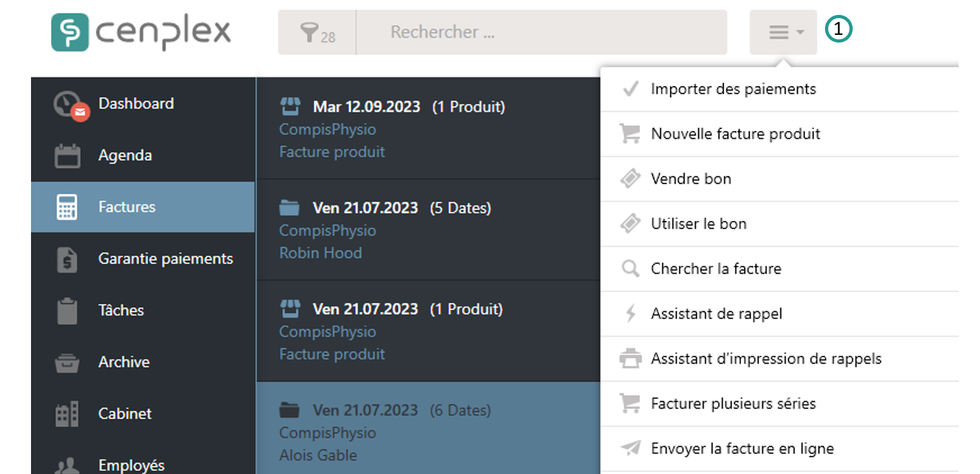This screenshot has height=474, width=980.
Task: Open the Factures sidebar section
Action: 127,207
